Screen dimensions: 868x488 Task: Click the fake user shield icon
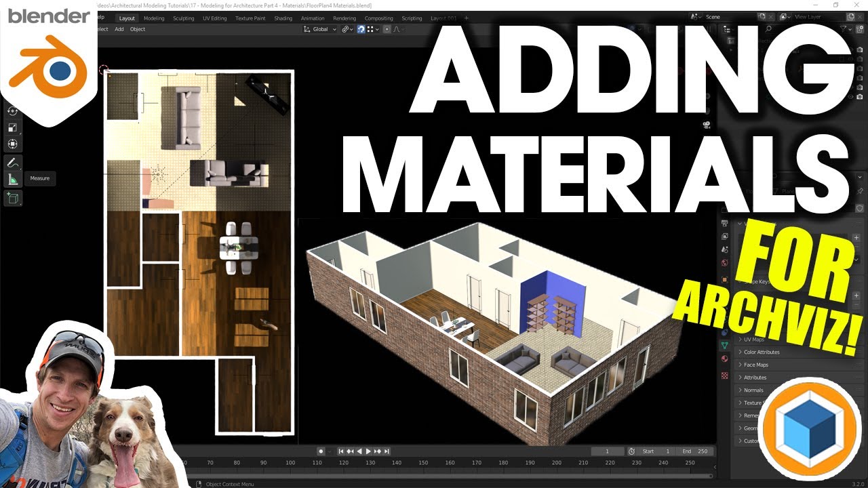pos(860,208)
